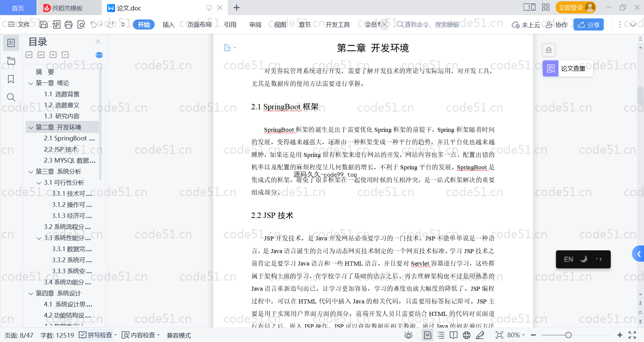This screenshot has height=342, width=644.
Task: Open the 插入 ribbon tab
Action: click(x=168, y=24)
